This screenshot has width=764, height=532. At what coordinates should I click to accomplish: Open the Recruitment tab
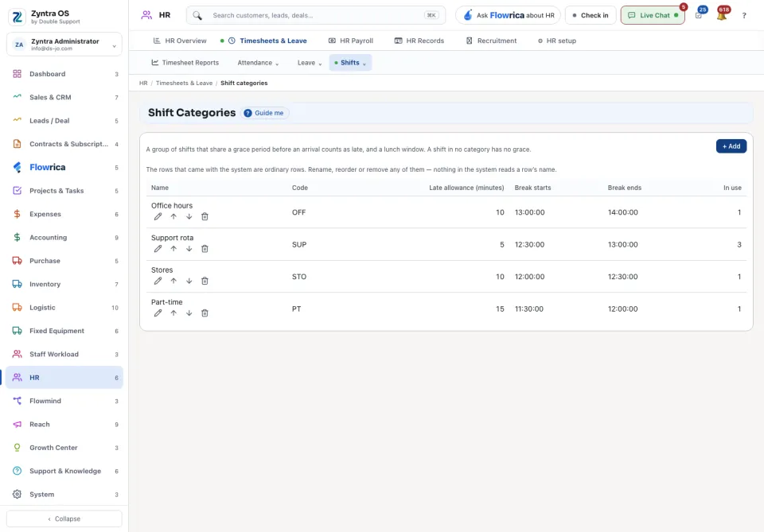(492, 41)
